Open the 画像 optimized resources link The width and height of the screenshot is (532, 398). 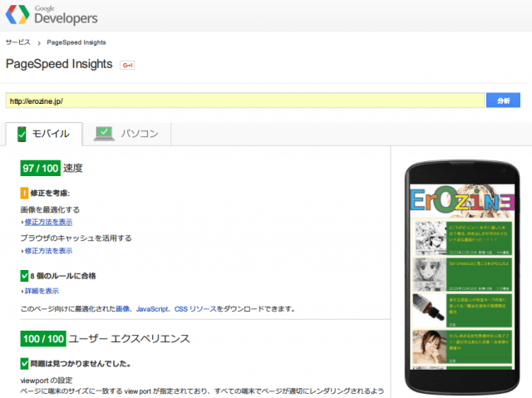click(122, 309)
